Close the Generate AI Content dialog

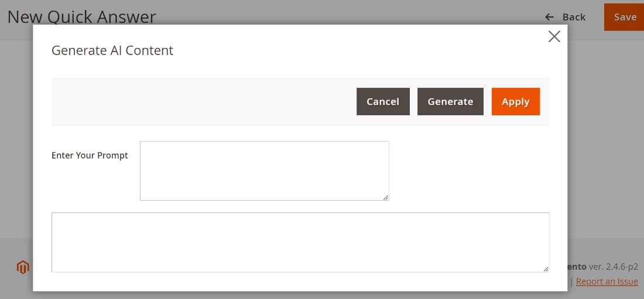pyautogui.click(x=554, y=36)
